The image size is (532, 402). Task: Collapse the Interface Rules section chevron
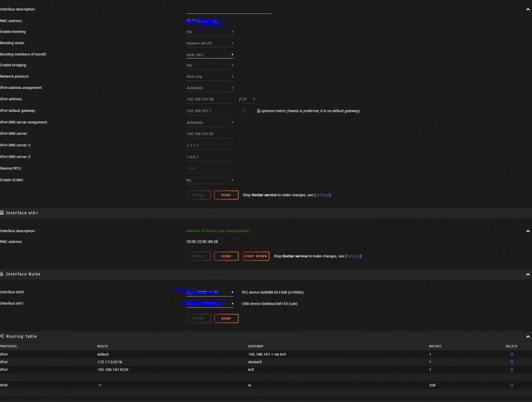pos(528,274)
